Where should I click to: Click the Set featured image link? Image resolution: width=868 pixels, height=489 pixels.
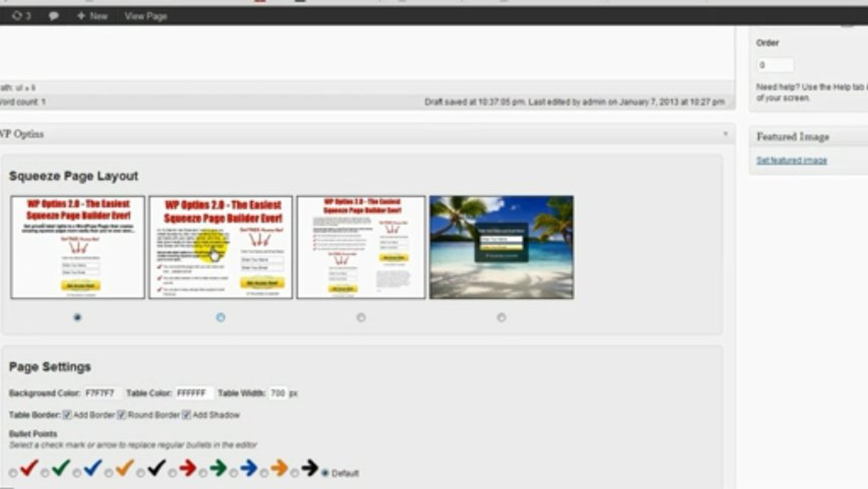pyautogui.click(x=791, y=160)
